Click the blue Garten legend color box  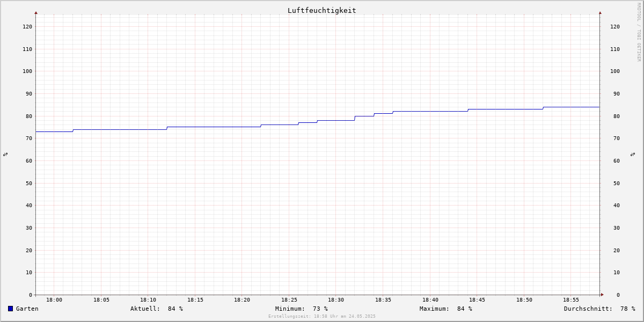tap(10, 309)
